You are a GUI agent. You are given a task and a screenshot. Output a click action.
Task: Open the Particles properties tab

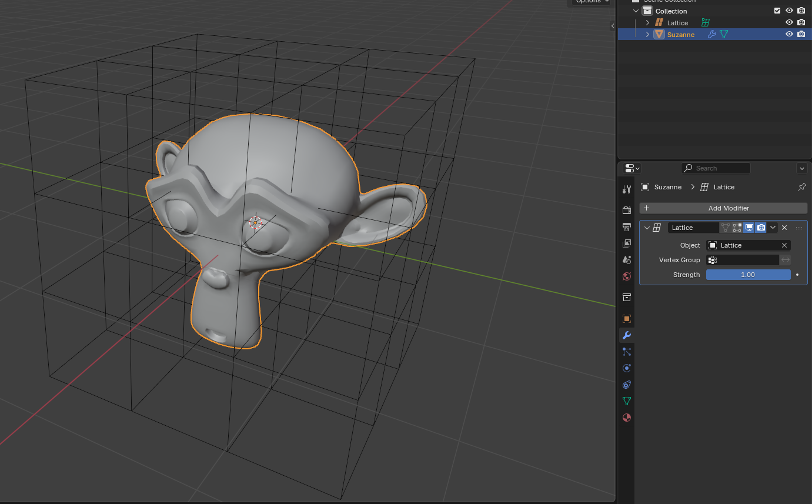[627, 352]
